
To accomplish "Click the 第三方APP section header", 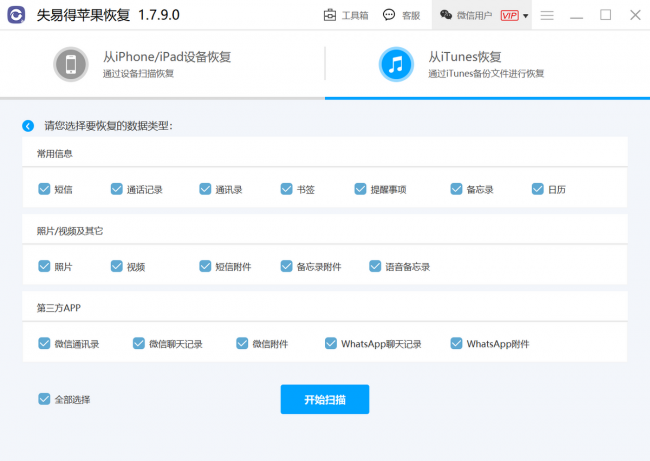I will coord(58,308).
